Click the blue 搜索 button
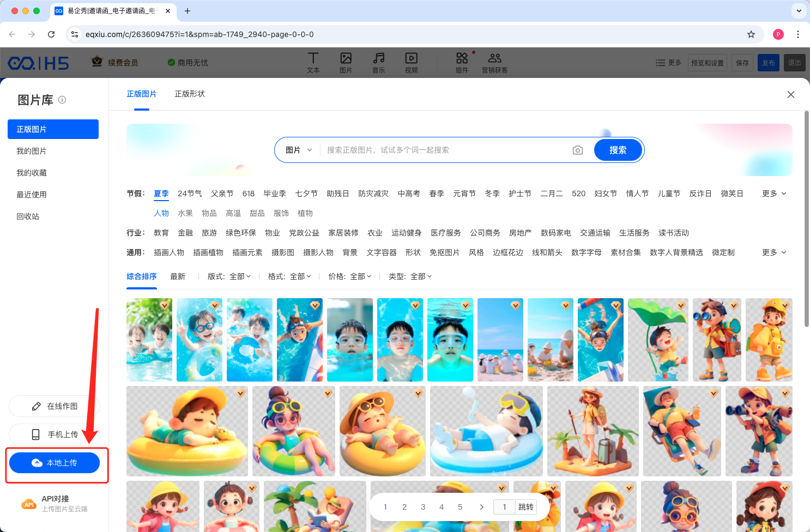The width and height of the screenshot is (810, 532). 618,150
